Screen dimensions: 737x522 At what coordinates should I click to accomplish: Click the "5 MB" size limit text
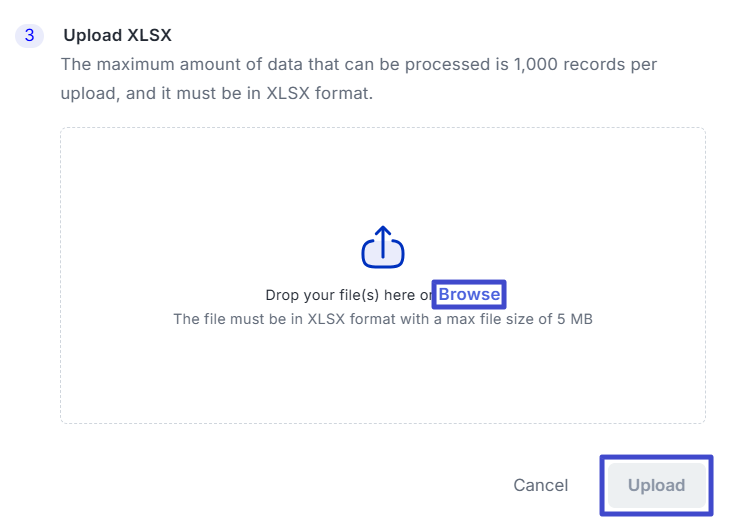pos(573,319)
